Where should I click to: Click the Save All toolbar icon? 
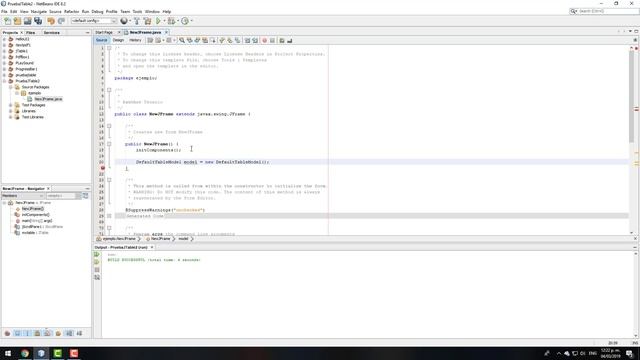point(38,21)
